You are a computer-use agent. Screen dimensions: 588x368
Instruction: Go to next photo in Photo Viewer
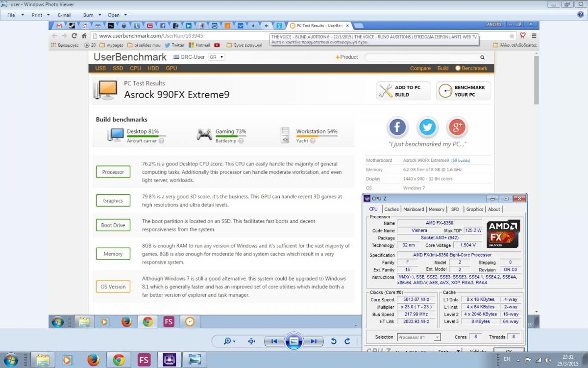pyautogui.click(x=314, y=341)
